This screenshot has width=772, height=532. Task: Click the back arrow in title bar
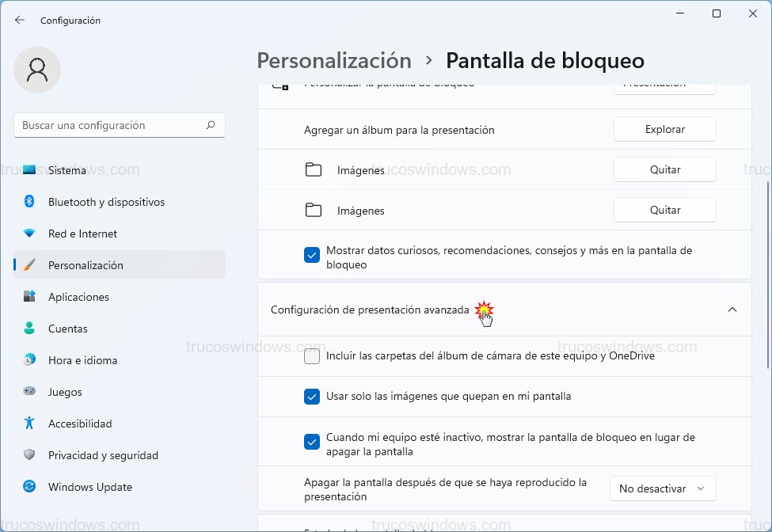pyautogui.click(x=20, y=21)
